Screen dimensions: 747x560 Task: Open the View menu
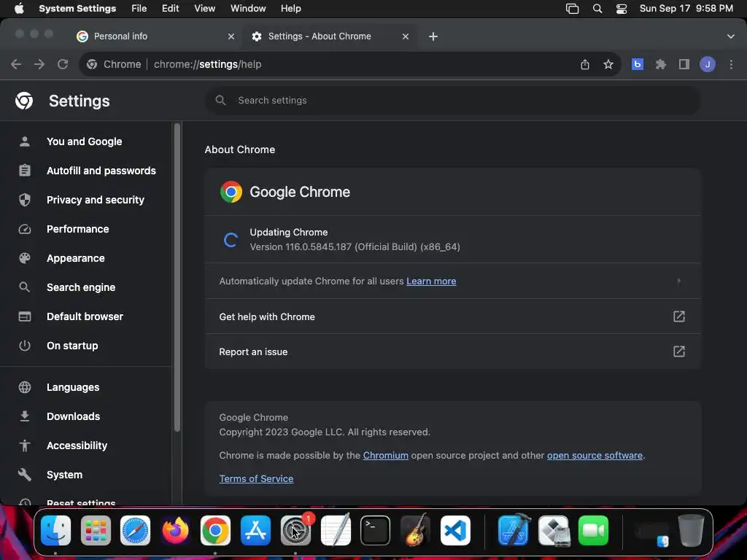(x=205, y=9)
